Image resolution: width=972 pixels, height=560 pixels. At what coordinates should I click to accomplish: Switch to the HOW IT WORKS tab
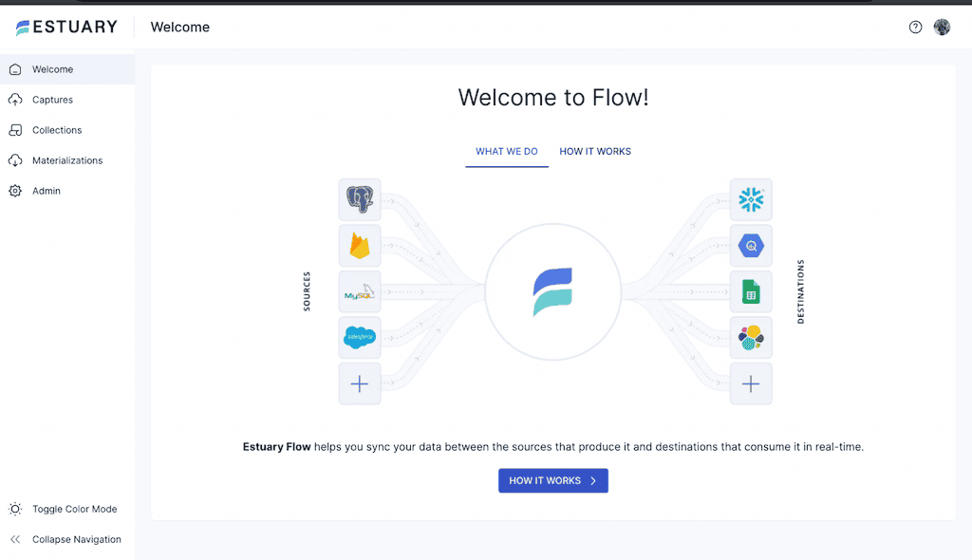click(x=595, y=151)
